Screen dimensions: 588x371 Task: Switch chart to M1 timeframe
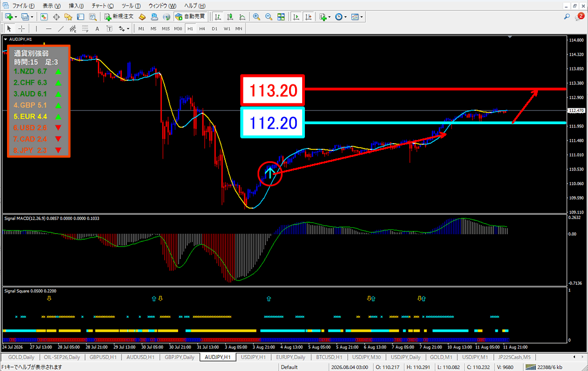pyautogui.click(x=142, y=28)
